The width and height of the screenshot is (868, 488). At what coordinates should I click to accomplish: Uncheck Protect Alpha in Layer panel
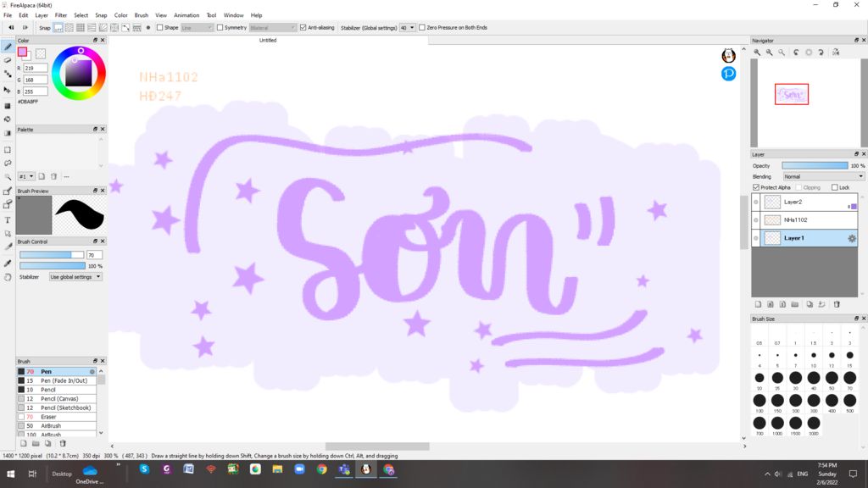tap(756, 187)
